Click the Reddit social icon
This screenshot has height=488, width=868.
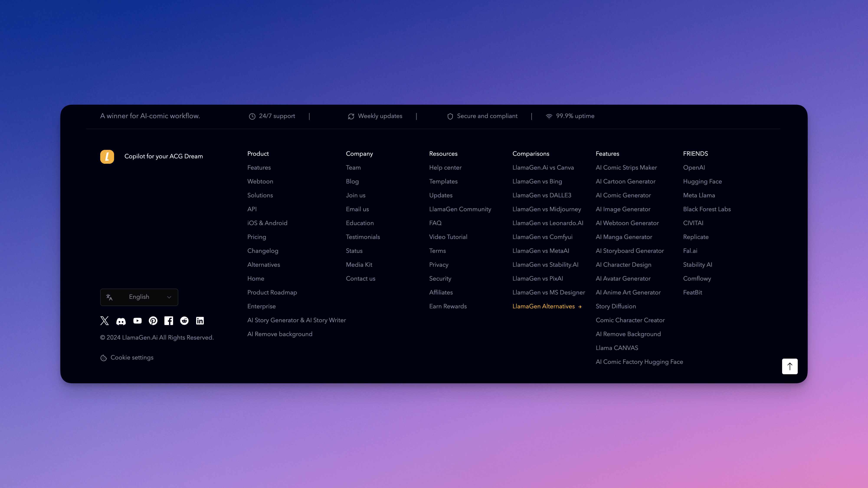pyautogui.click(x=184, y=321)
